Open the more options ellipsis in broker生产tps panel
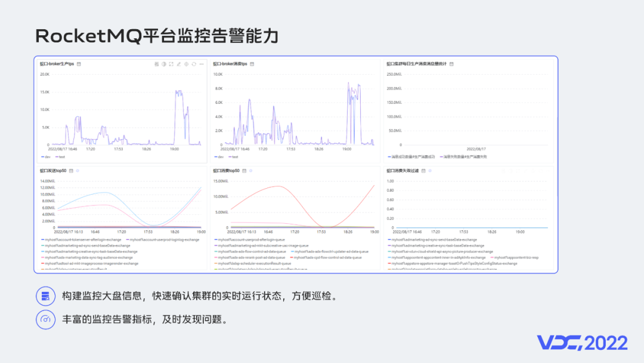644x363 pixels. point(202,64)
